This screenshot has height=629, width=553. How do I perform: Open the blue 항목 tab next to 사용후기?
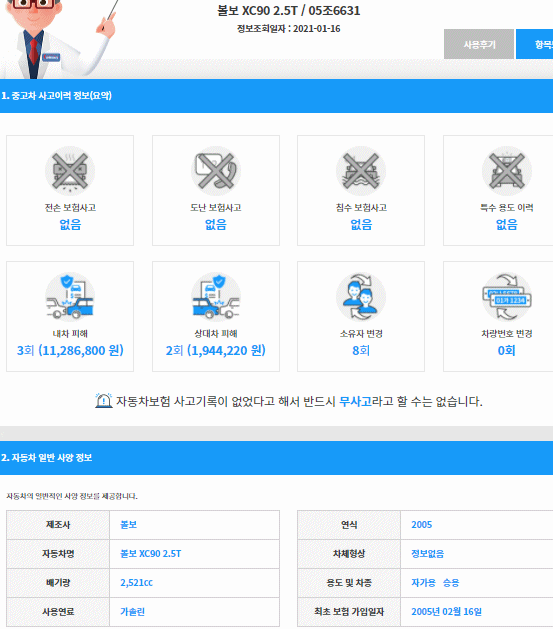(535, 44)
